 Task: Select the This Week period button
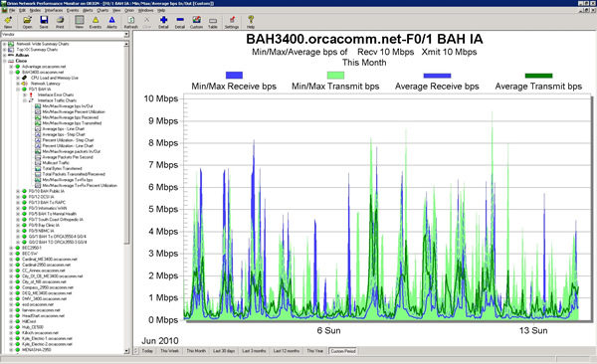coord(169,351)
